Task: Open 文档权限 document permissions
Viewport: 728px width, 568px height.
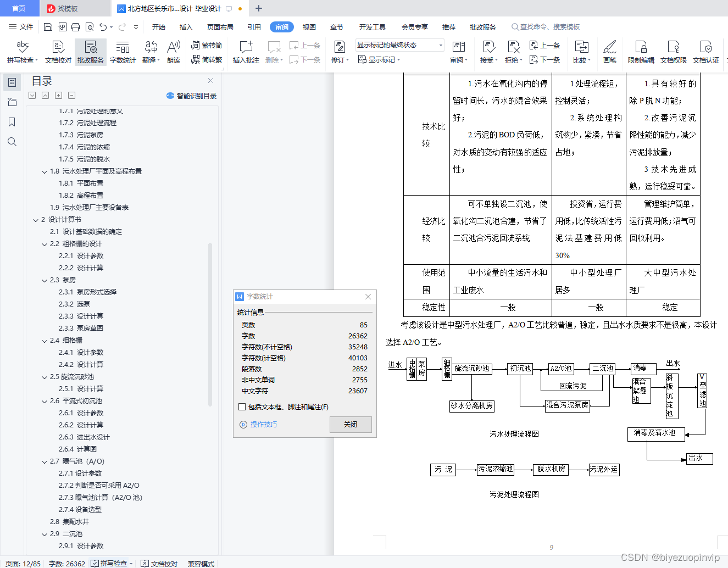Action: click(x=674, y=52)
